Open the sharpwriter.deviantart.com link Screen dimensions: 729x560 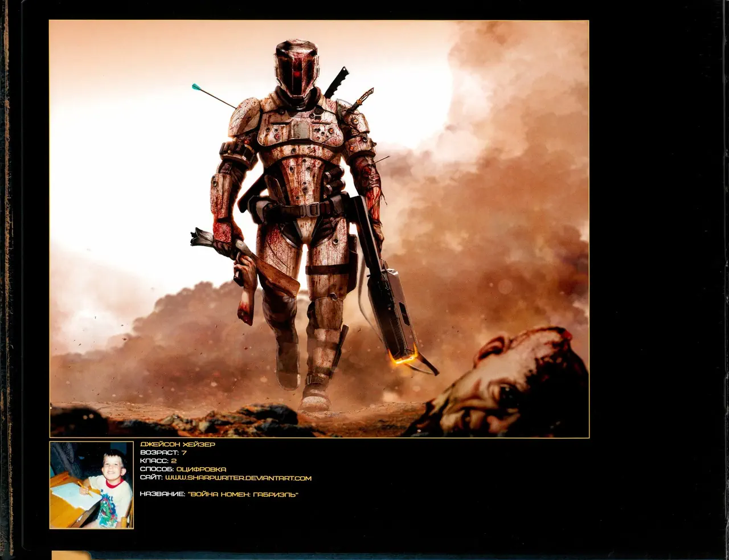238,478
